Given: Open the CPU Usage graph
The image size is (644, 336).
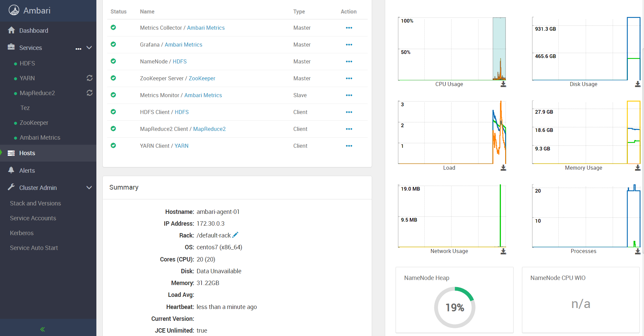Looking at the screenshot, I should 452,49.
